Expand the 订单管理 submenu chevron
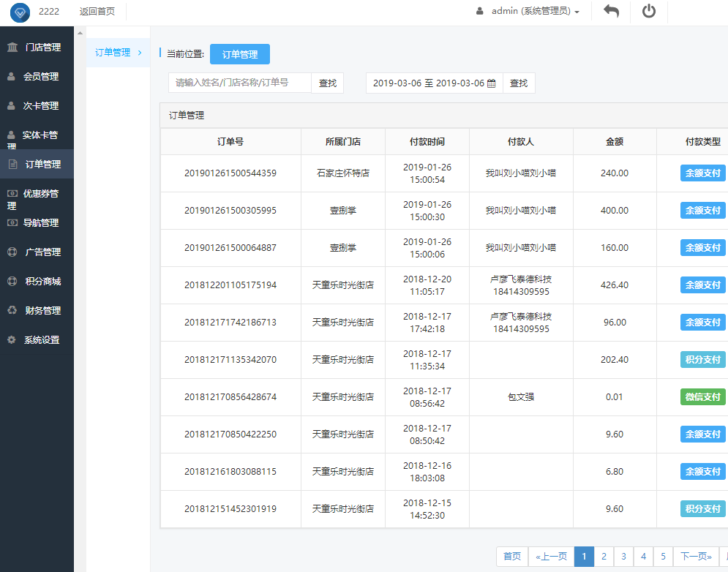The height and width of the screenshot is (572, 728). coord(139,53)
